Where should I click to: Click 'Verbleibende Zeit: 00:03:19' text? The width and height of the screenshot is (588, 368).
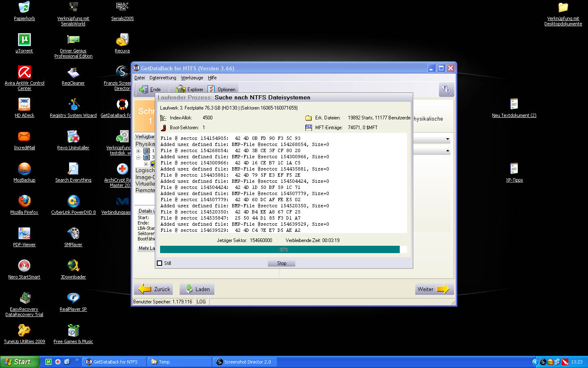click(x=312, y=240)
